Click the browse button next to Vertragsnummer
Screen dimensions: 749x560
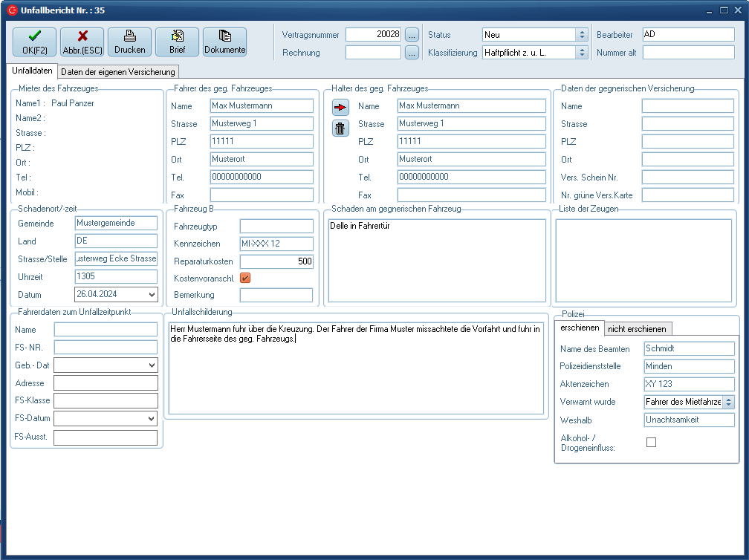(412, 35)
